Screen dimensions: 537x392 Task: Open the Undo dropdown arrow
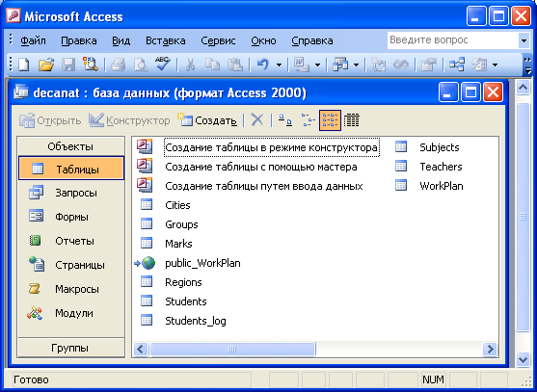pos(280,65)
